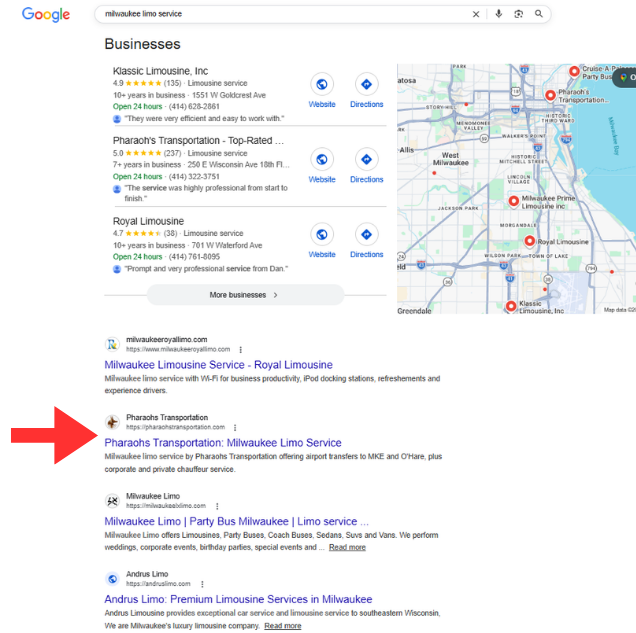Clear the search box text
Image resolution: width=636 pixels, height=633 pixels.
pyautogui.click(x=475, y=14)
